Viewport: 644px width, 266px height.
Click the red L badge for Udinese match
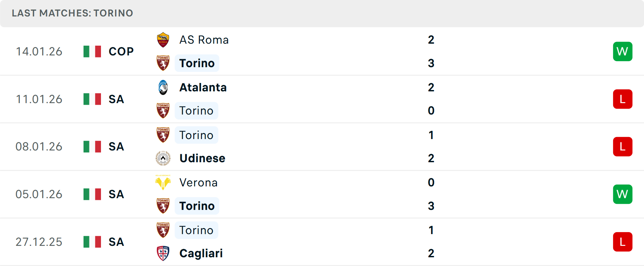(x=623, y=147)
